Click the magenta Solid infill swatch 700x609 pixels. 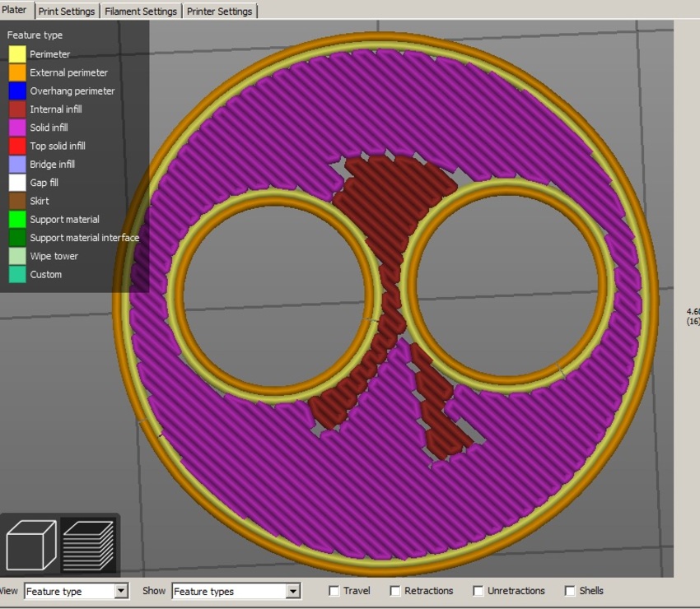pos(17,128)
